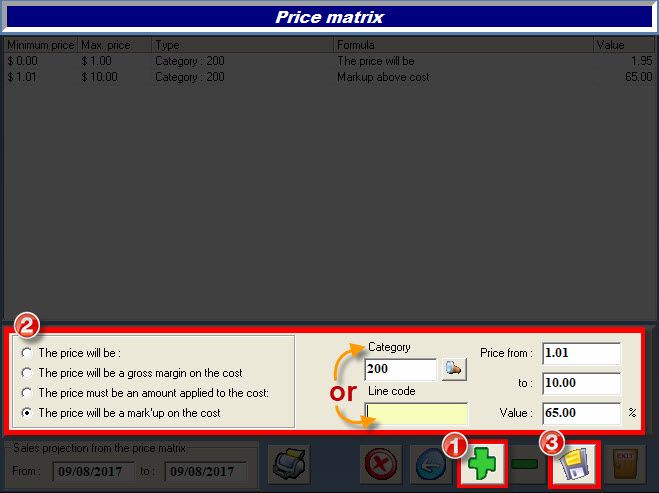
Task: Select the row 'The price will be'
Action: click(330, 61)
